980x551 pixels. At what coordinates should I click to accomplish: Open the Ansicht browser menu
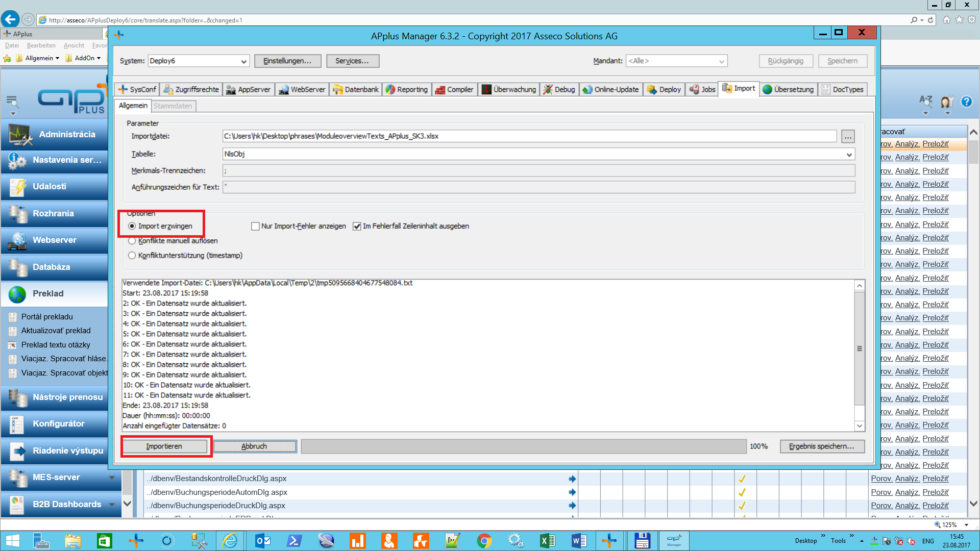pos(74,45)
